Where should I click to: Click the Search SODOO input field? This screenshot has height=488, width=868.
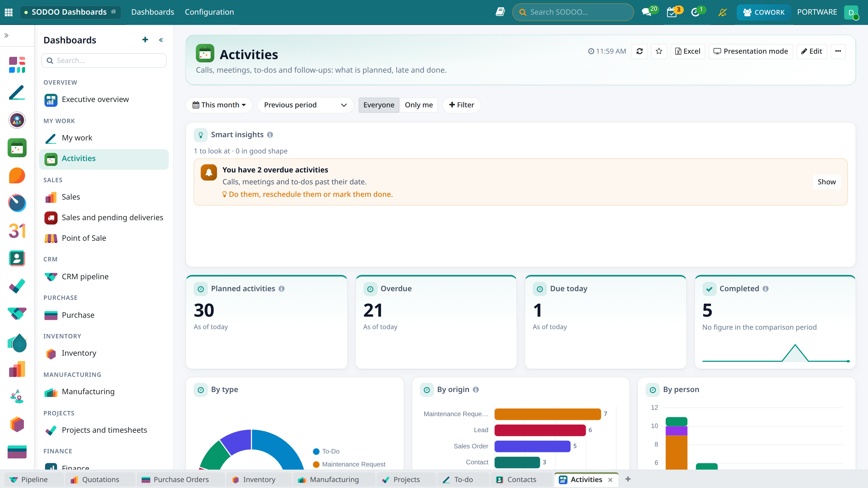pos(573,12)
